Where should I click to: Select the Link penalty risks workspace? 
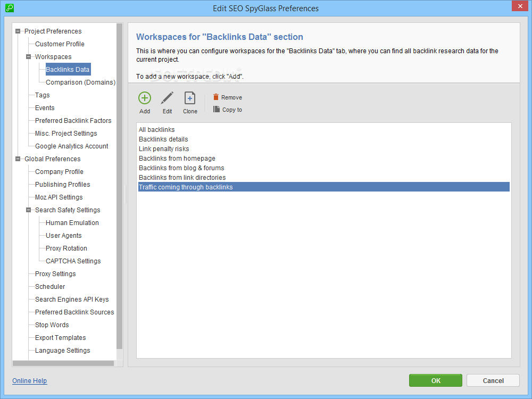(323, 148)
